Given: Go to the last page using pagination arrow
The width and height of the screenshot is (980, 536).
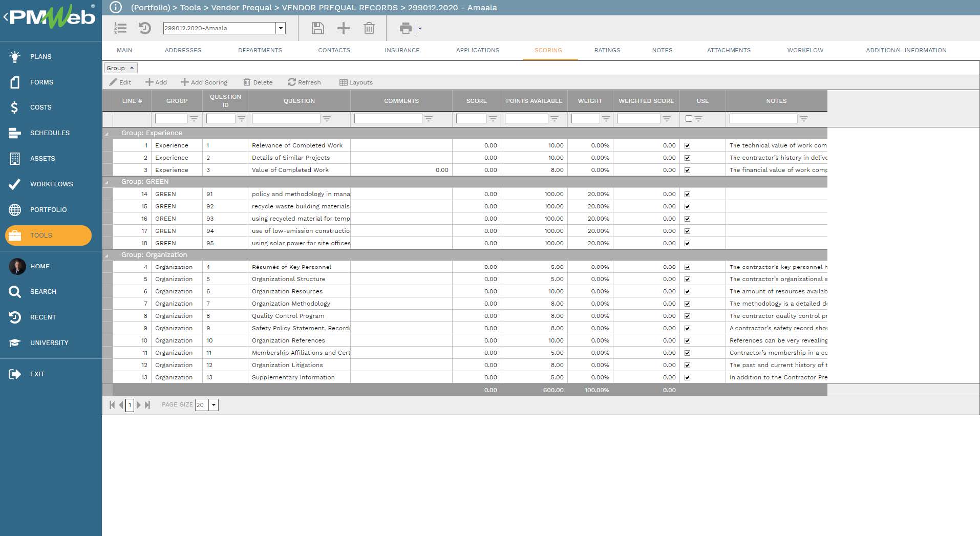Looking at the screenshot, I should [147, 404].
